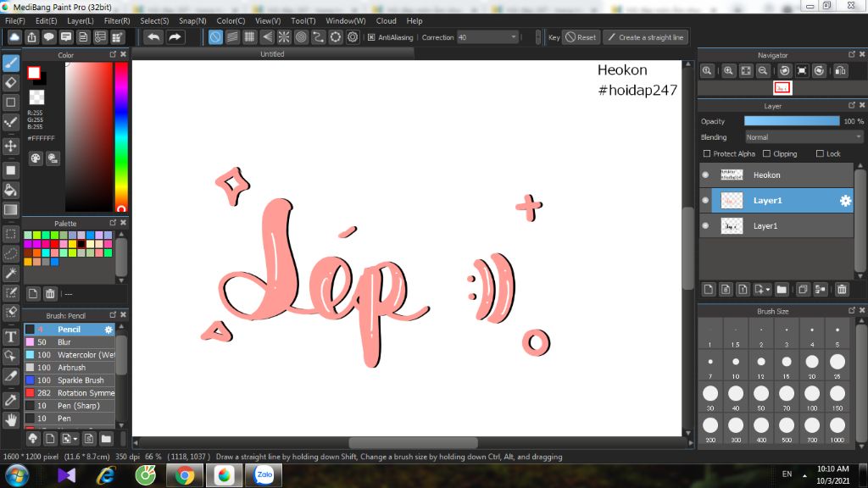Select the Lasso tool

pos(11,253)
